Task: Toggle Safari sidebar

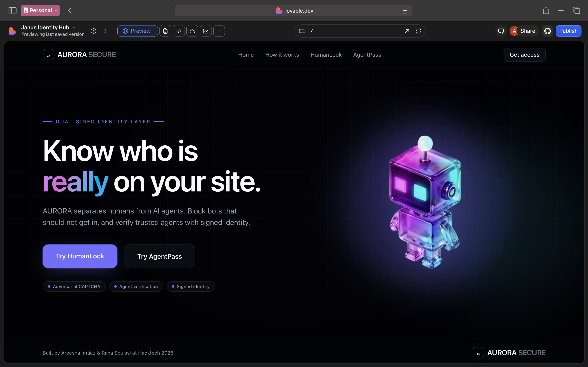Action: click(x=12, y=10)
